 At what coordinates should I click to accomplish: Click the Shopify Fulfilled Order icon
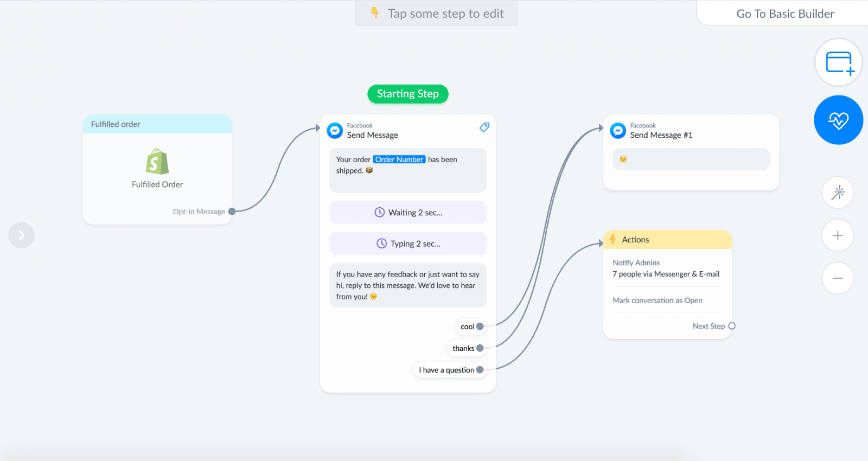(157, 162)
